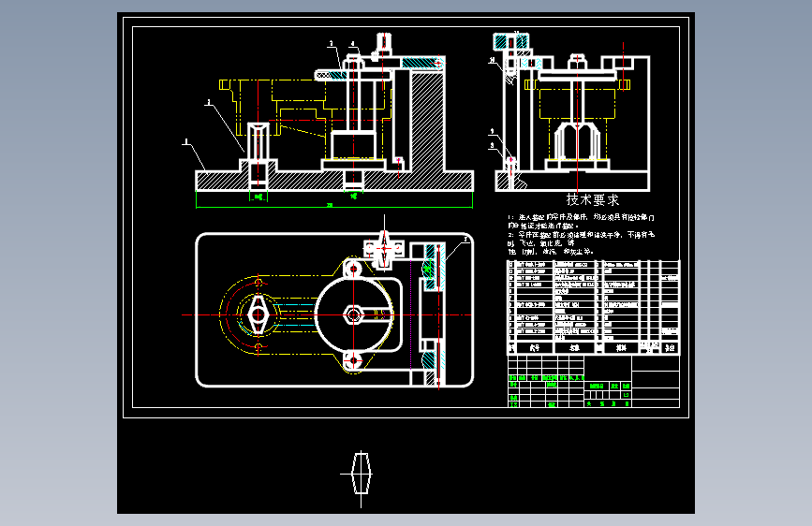The width and height of the screenshot is (812, 526).
Task: Select the yellow phantom workpiece outline in front view
Action: click(x=305, y=119)
